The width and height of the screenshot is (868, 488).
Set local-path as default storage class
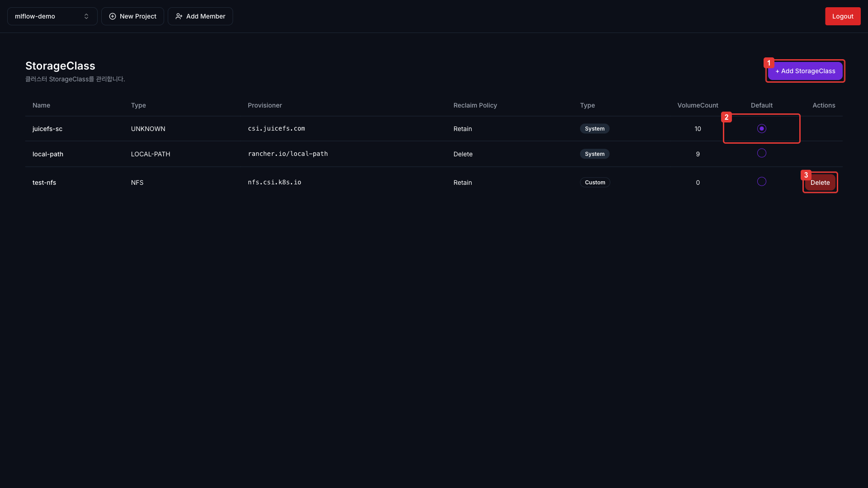coord(761,153)
